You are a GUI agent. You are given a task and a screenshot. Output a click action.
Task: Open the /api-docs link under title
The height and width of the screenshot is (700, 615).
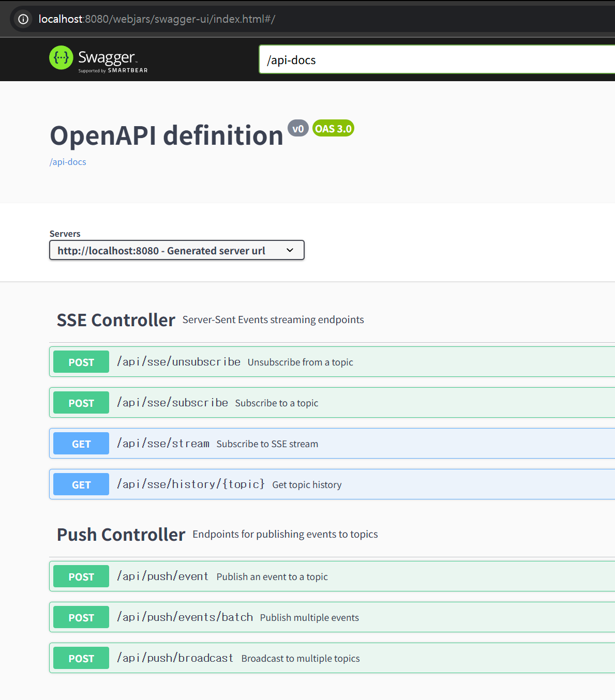68,162
